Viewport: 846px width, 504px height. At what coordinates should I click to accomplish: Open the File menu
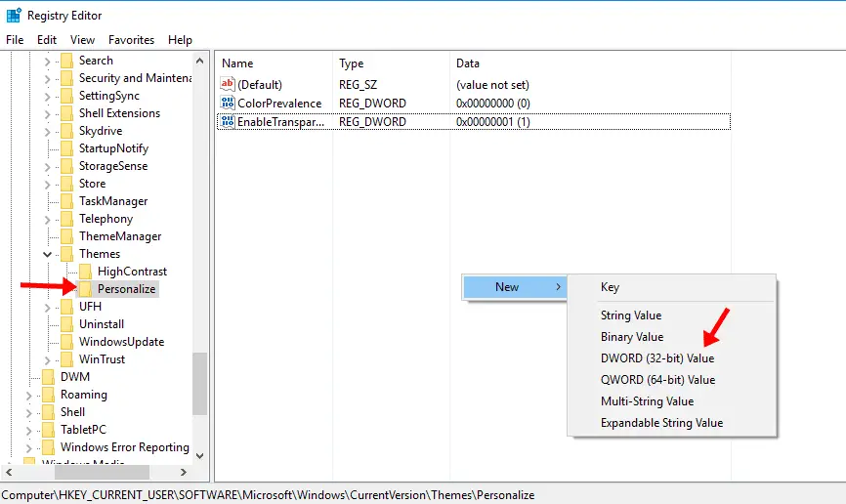coord(15,40)
